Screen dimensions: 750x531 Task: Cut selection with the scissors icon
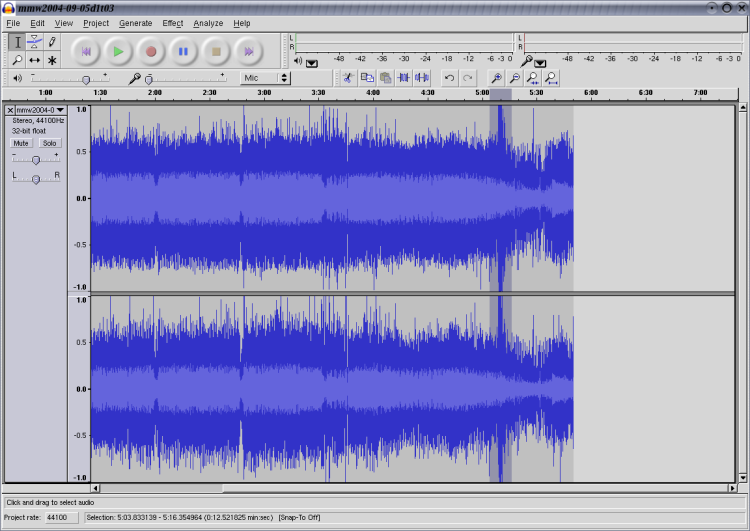click(x=348, y=77)
